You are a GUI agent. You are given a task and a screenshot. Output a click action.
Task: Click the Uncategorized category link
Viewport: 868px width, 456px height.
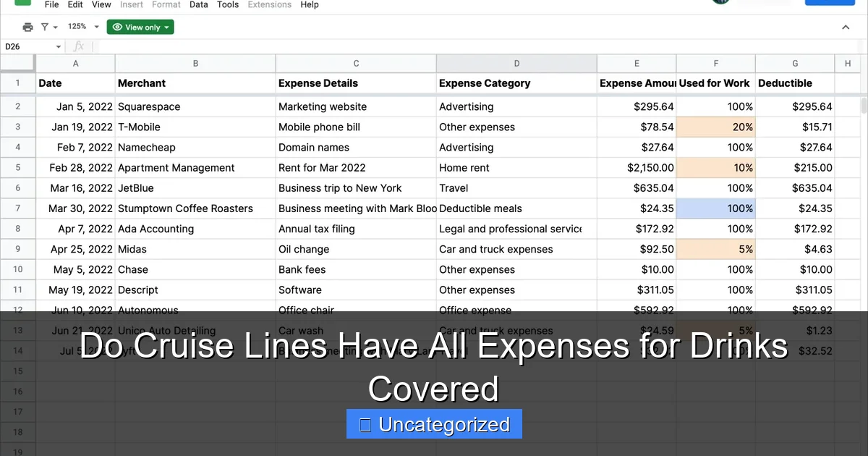[434, 424]
